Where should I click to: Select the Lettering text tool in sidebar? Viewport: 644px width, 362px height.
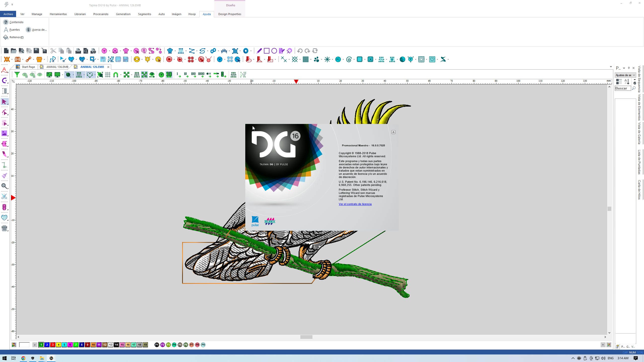pyautogui.click(x=4, y=70)
